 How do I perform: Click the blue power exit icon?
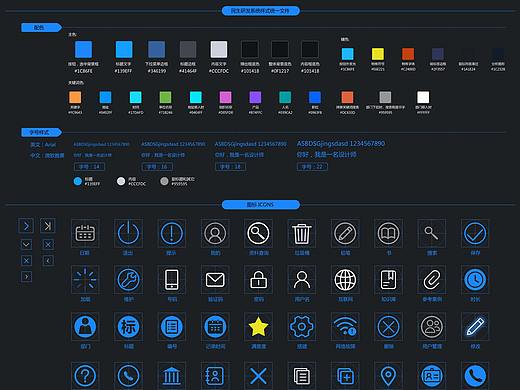pyautogui.click(x=128, y=233)
